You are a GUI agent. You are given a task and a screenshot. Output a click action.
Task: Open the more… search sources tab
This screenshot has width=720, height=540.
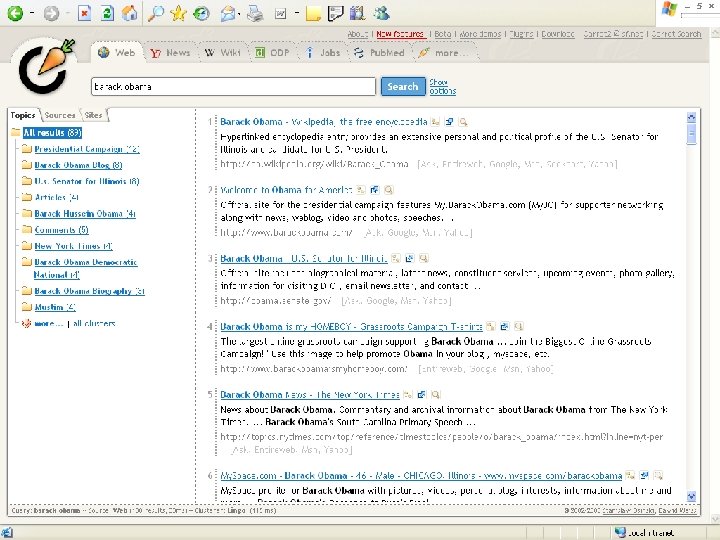tap(446, 53)
